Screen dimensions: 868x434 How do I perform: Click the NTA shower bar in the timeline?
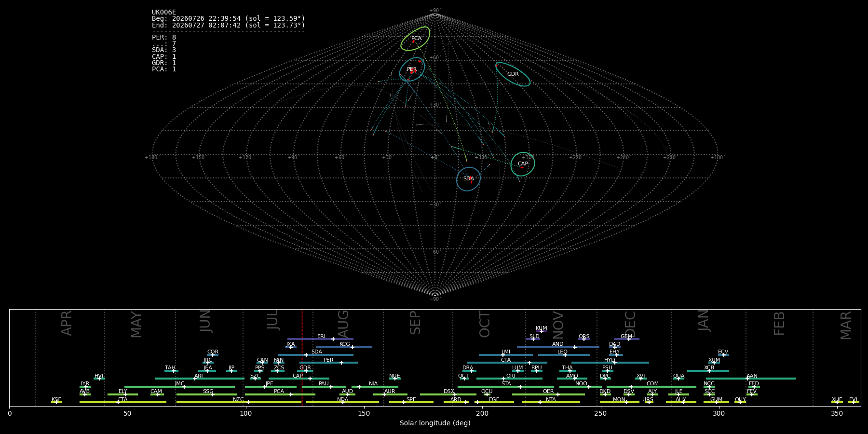(551, 402)
